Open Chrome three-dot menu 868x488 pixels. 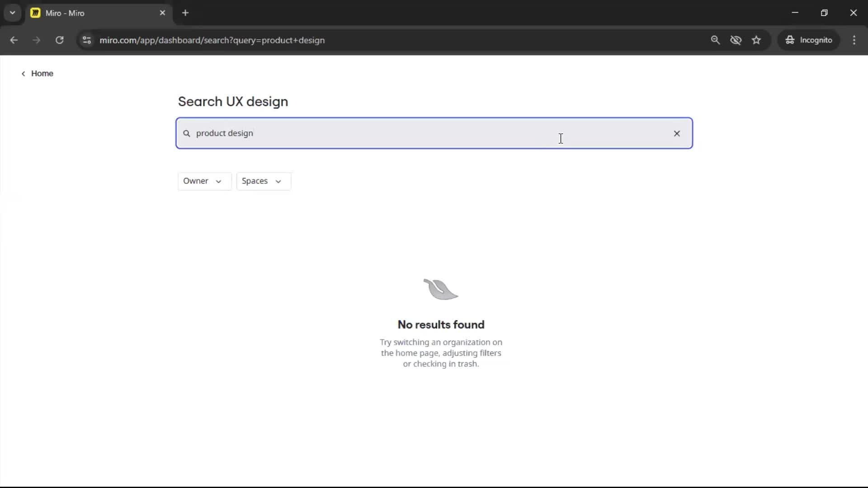[854, 40]
